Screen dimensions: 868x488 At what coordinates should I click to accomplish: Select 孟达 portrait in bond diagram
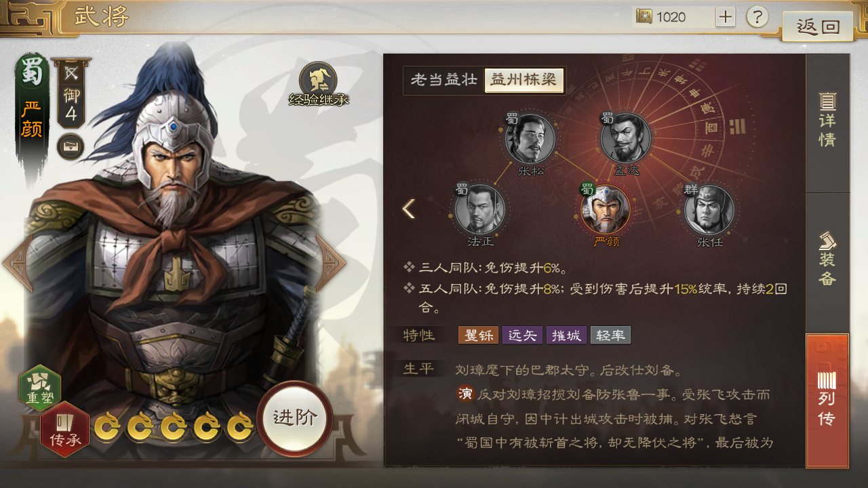pos(626,139)
